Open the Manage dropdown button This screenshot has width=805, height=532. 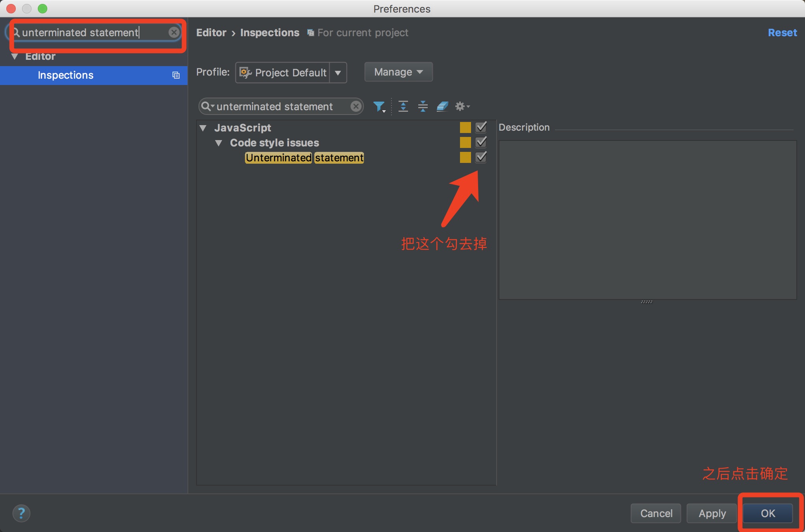pos(399,72)
